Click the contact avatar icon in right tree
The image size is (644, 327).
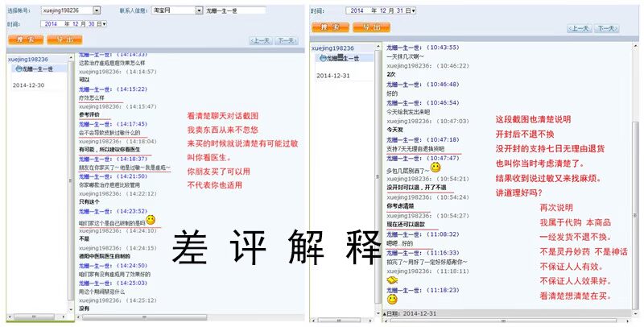[x=322, y=58]
